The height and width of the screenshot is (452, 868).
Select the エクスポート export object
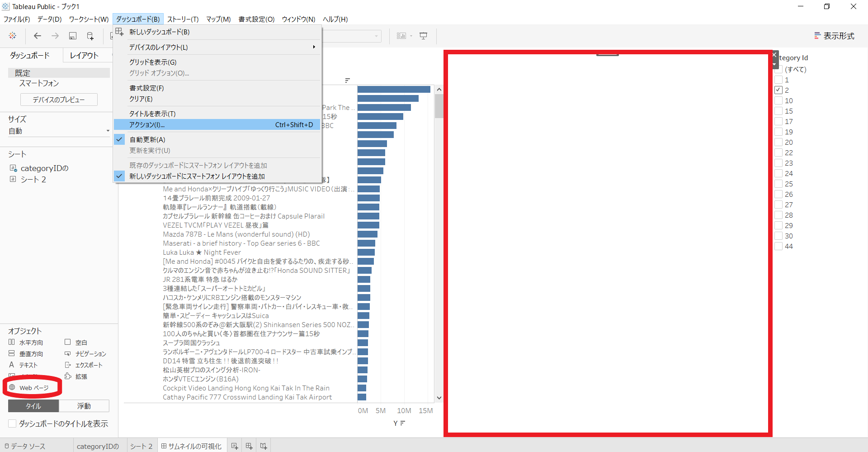tap(84, 365)
